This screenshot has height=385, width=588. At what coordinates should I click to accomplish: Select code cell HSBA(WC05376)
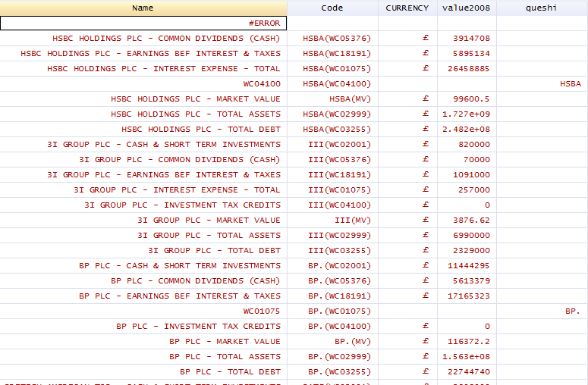[332, 38]
